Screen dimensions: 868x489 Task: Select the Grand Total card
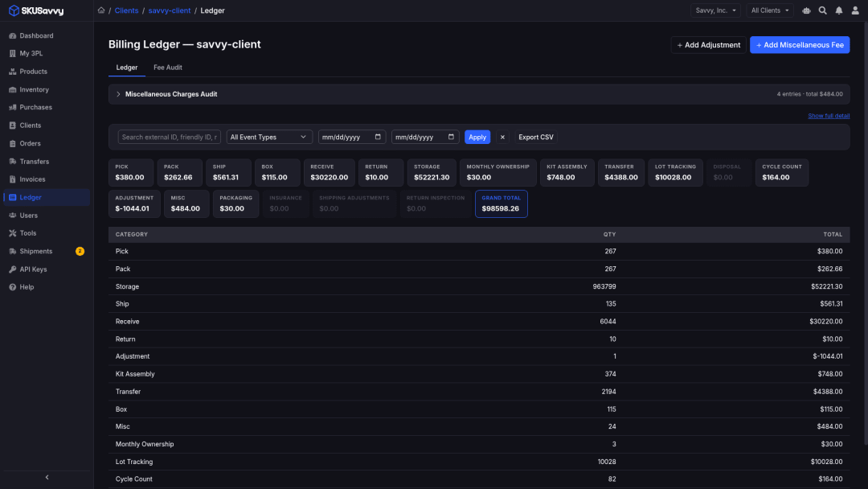(501, 203)
